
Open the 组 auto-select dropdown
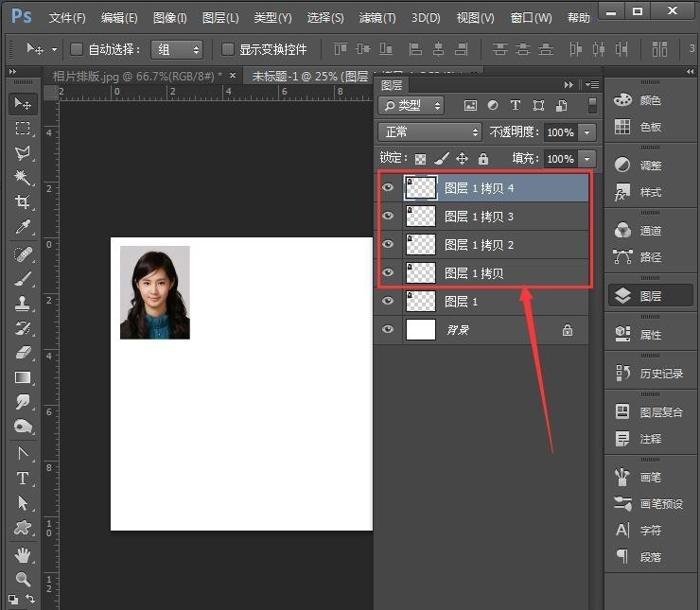tap(178, 49)
